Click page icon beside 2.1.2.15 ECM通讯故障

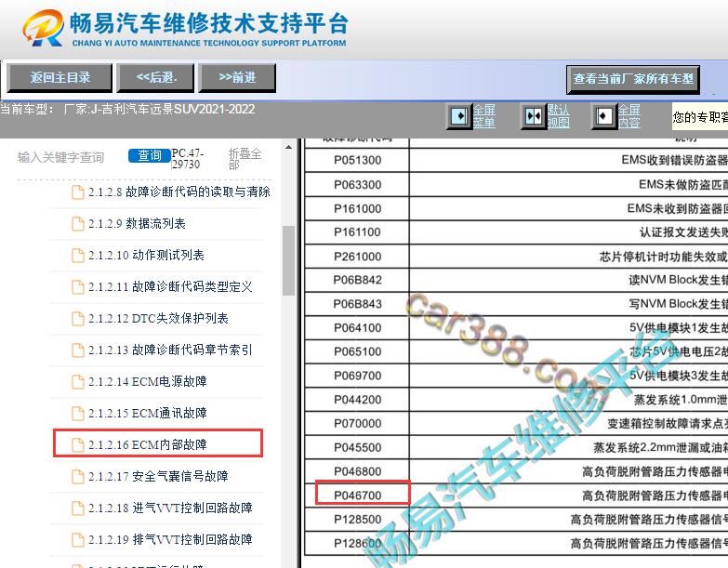point(77,413)
